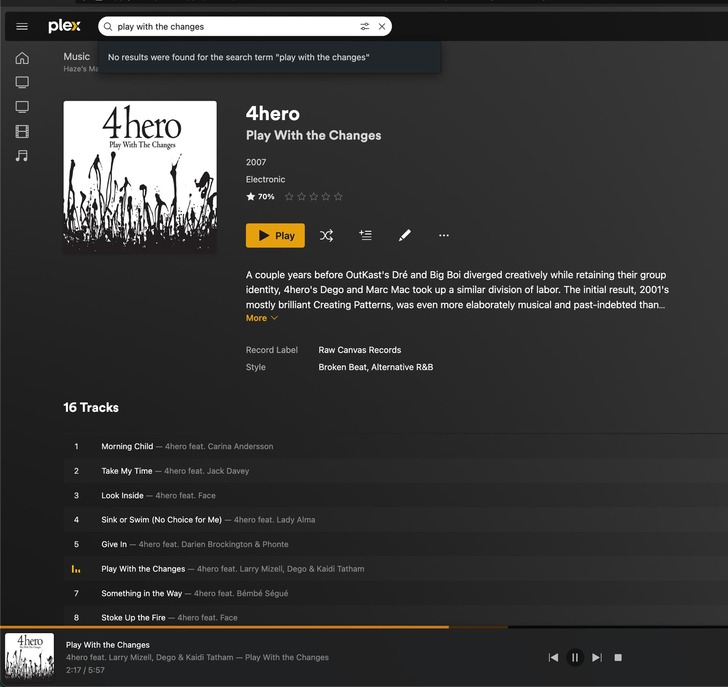
Task: Skip to previous track
Action: coord(553,657)
